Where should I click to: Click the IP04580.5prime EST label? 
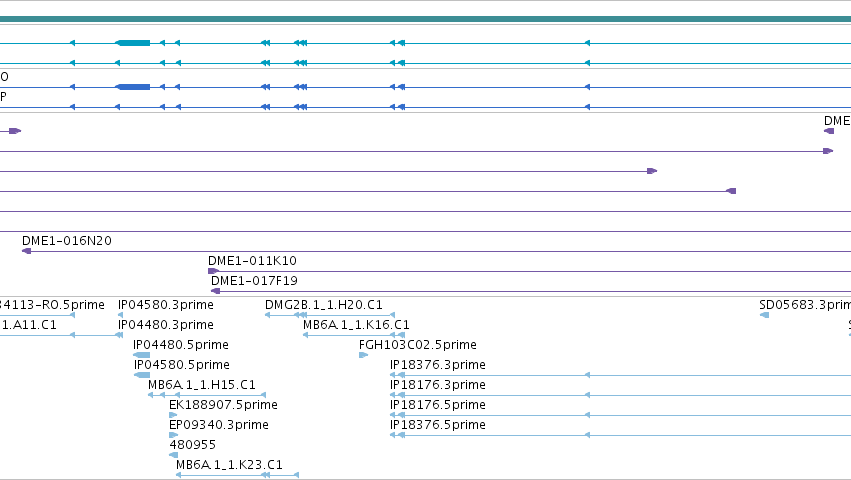[x=182, y=365]
